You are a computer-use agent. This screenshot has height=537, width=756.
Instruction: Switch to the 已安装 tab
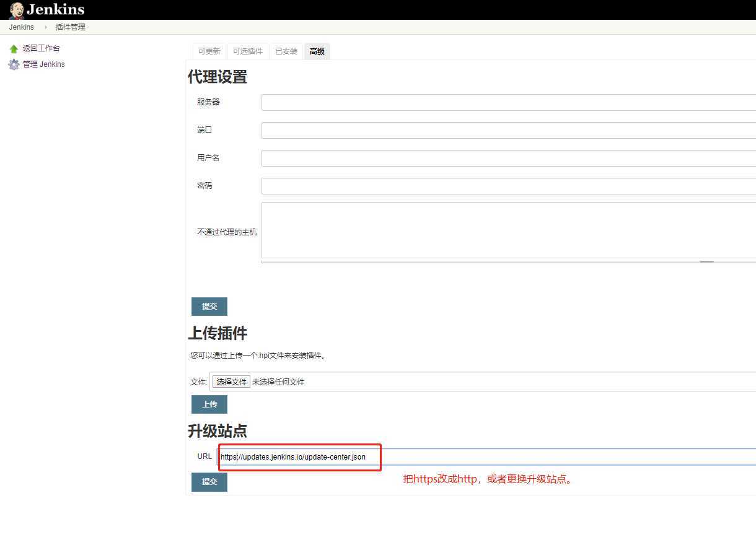click(286, 51)
